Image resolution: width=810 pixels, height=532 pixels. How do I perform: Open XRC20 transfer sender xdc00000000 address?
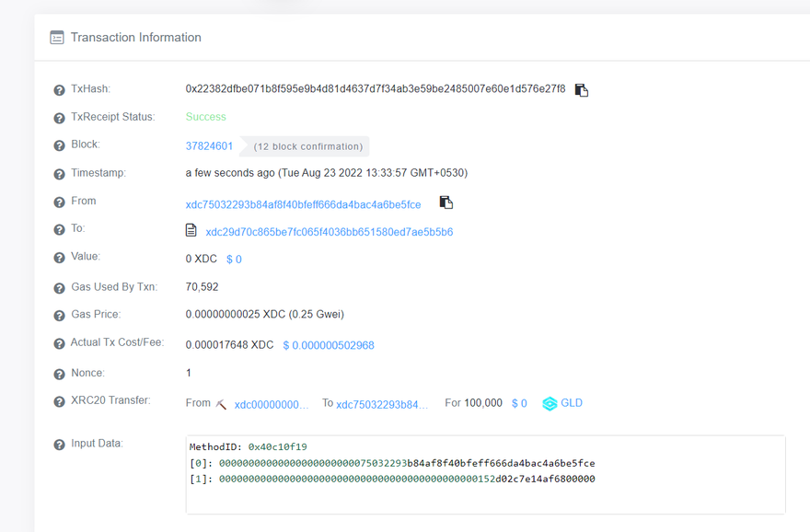pyautogui.click(x=272, y=404)
